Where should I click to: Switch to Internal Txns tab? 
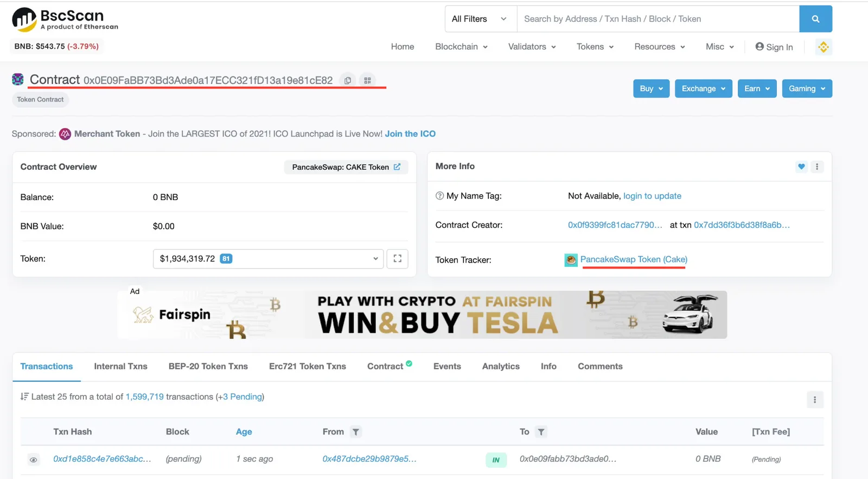click(120, 367)
